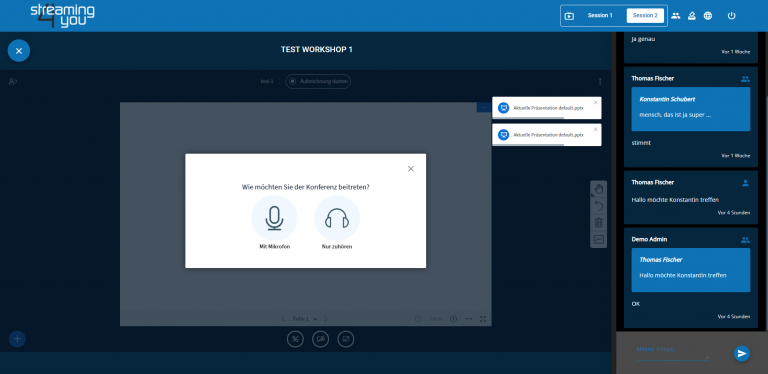Click the 'Vor 1 Woche' timestamp under stimmt
768x374 pixels.
(x=736, y=156)
